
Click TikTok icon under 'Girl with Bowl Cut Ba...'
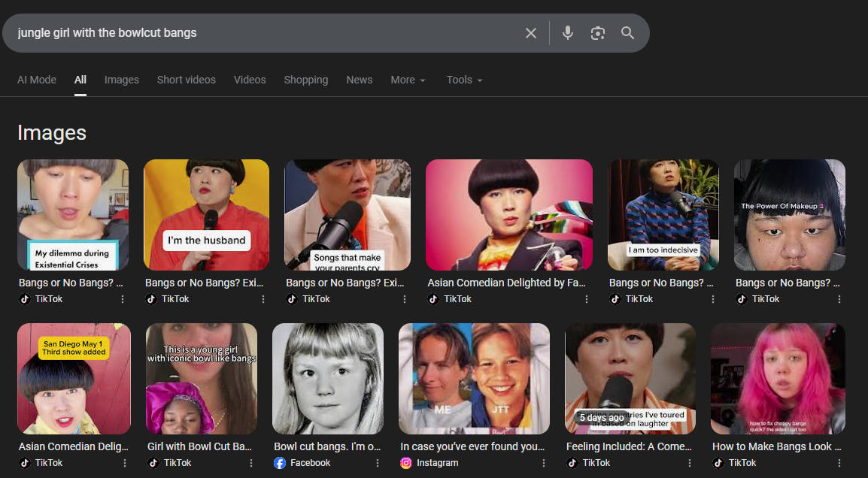click(153, 463)
